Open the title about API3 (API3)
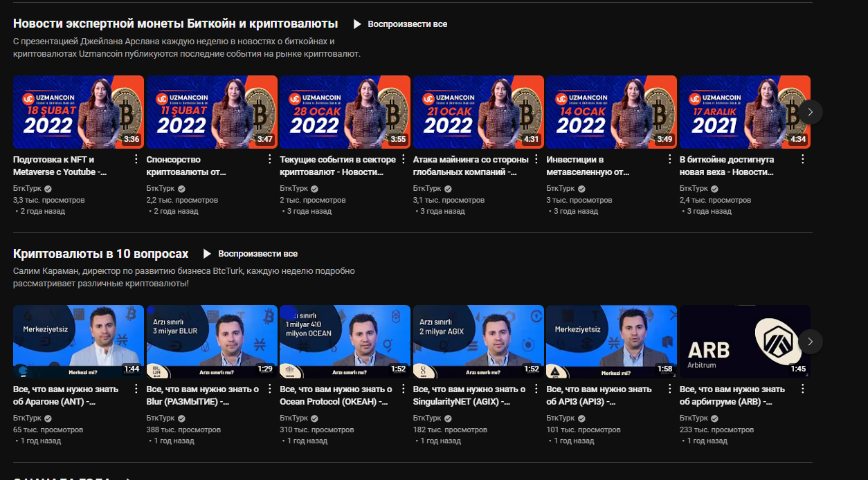This screenshot has height=480, width=868. point(599,395)
